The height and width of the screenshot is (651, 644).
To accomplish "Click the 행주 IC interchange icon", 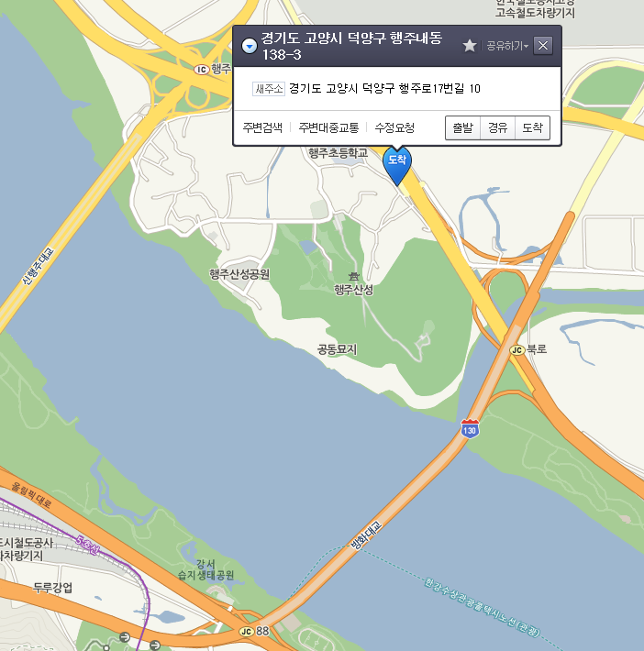I will click(x=202, y=70).
